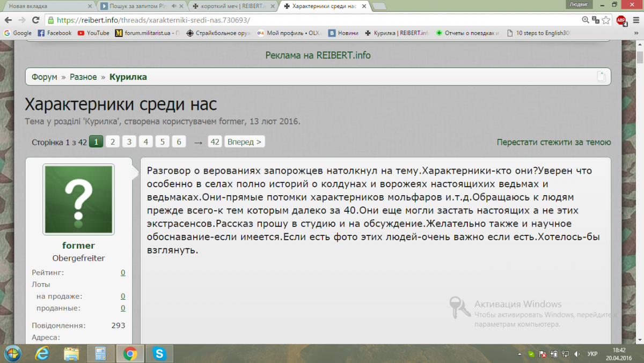Click the zoom magnifier icon in address bar

tap(586, 20)
